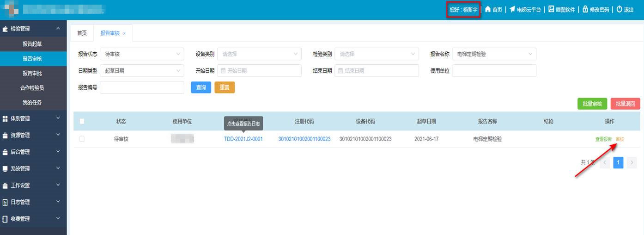This screenshot has height=235, width=644.
Task: Click the 设备代码 column header
Action: 365,121
